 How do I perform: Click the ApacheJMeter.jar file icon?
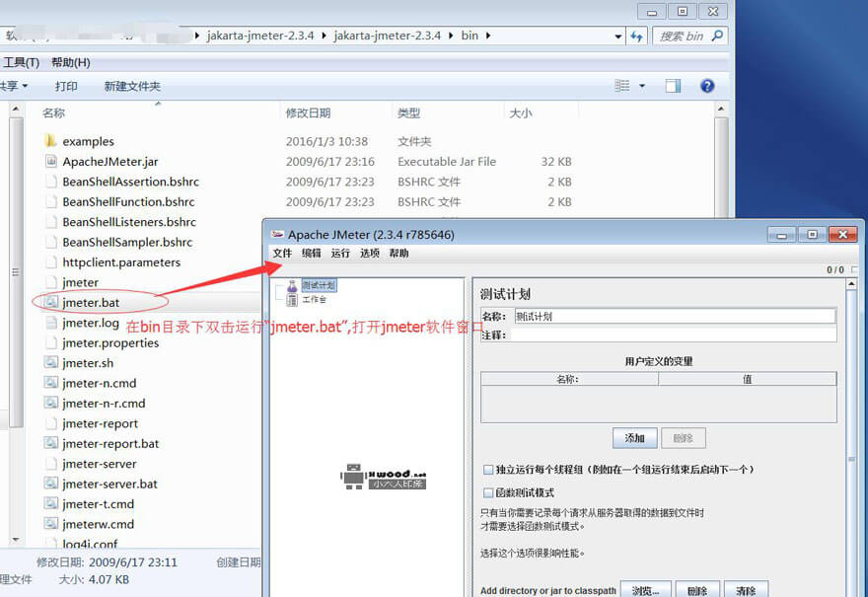pos(51,161)
